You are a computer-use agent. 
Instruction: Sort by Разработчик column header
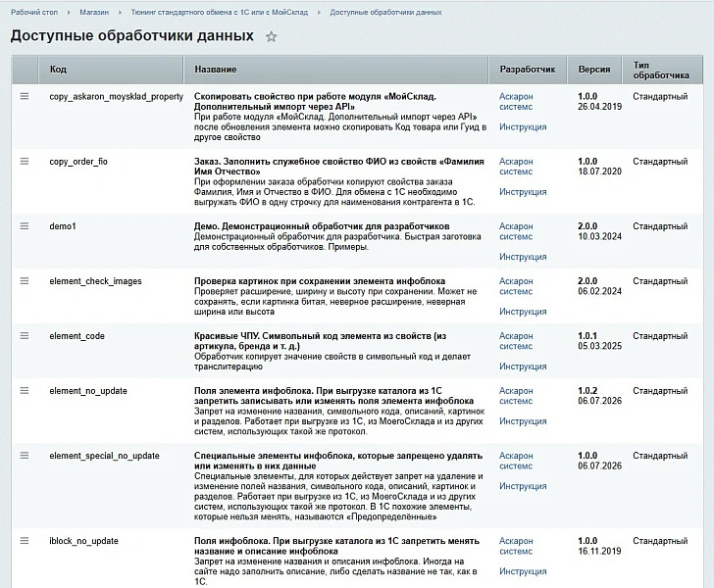[528, 70]
